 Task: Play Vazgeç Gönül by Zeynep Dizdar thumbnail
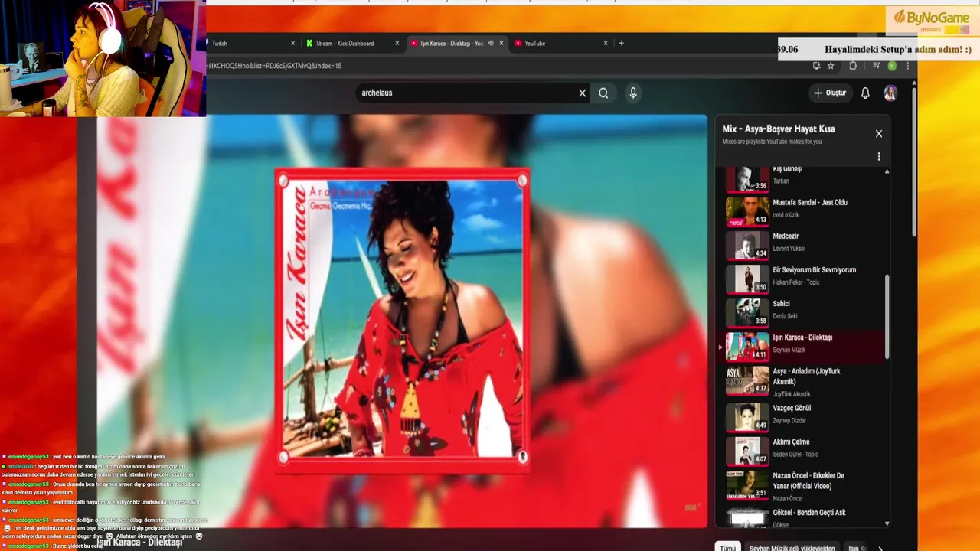coord(747,417)
